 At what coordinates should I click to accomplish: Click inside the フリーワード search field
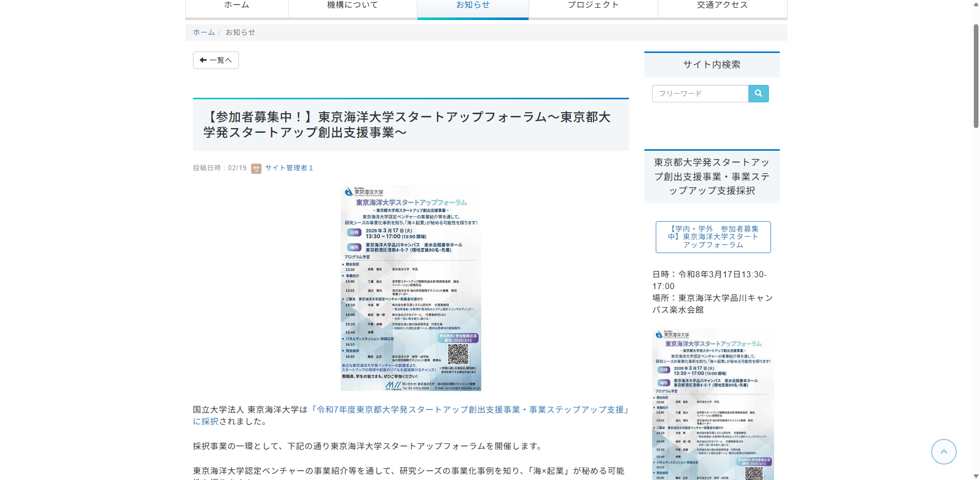click(x=700, y=93)
